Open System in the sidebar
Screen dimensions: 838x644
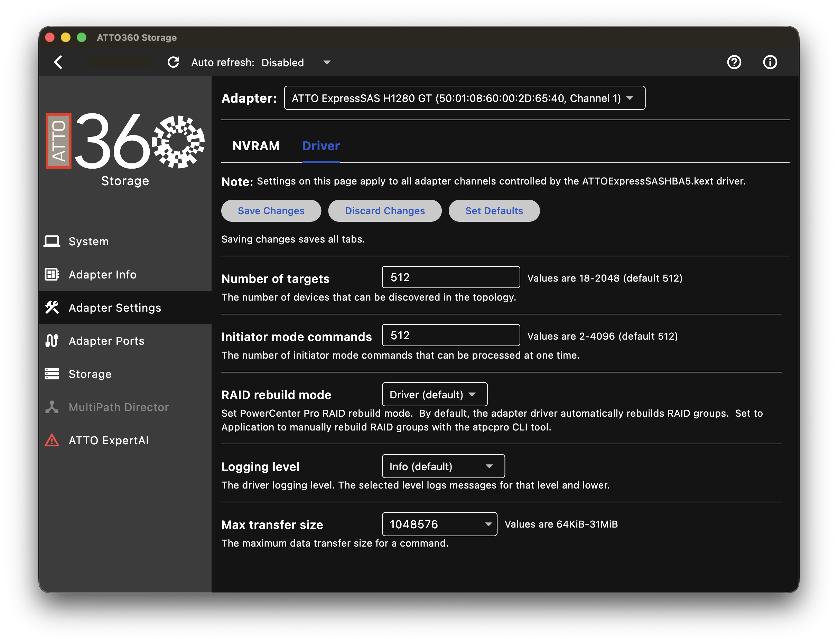(x=88, y=241)
